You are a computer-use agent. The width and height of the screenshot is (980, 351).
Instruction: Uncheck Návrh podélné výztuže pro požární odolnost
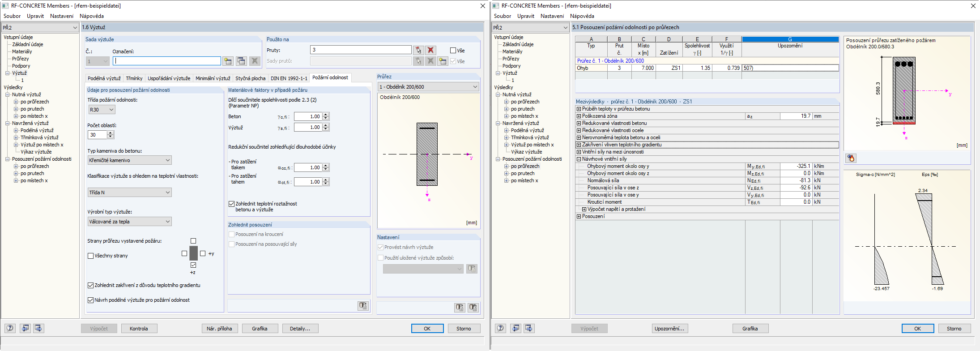[x=91, y=300]
